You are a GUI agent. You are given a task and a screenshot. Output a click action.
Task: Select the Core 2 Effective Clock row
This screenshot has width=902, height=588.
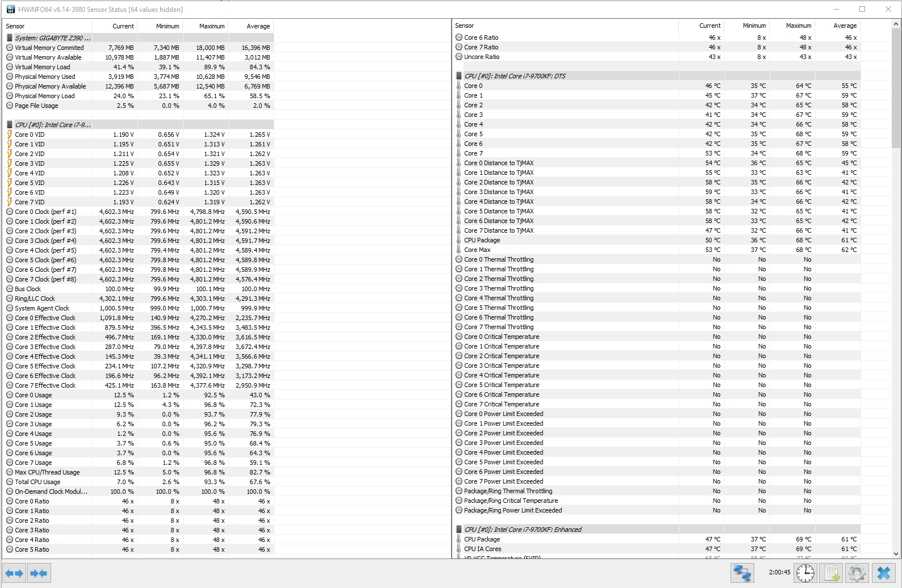point(139,337)
